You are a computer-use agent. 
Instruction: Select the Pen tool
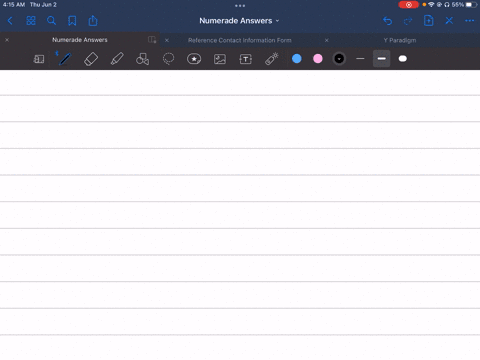pyautogui.click(x=65, y=59)
